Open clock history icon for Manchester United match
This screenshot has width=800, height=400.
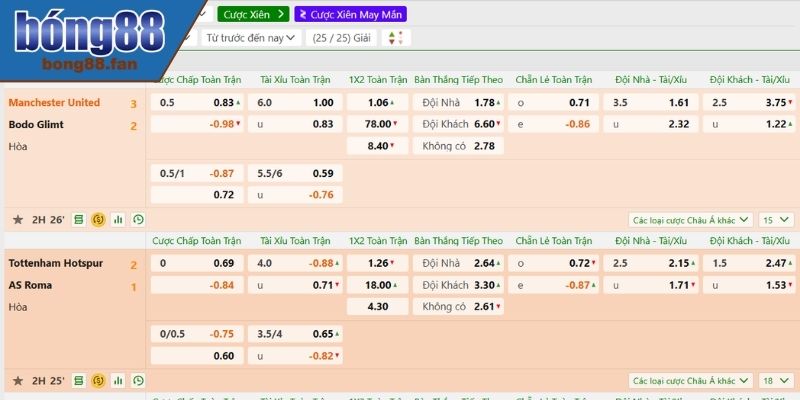pyautogui.click(x=138, y=219)
